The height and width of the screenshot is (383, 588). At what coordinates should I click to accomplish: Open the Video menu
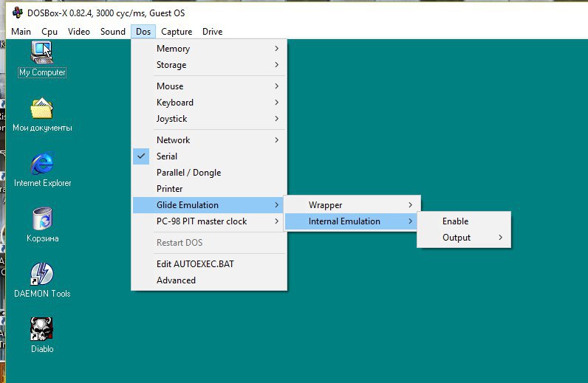tap(79, 32)
